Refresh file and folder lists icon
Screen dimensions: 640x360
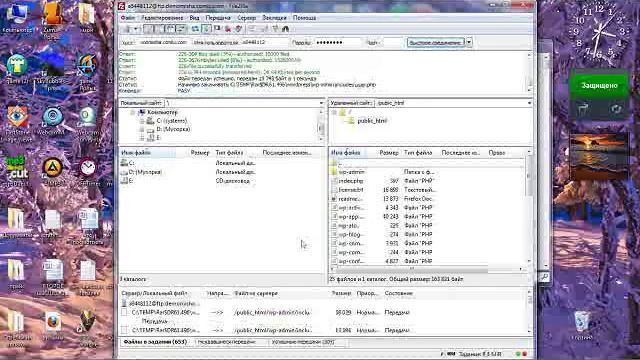(195, 29)
